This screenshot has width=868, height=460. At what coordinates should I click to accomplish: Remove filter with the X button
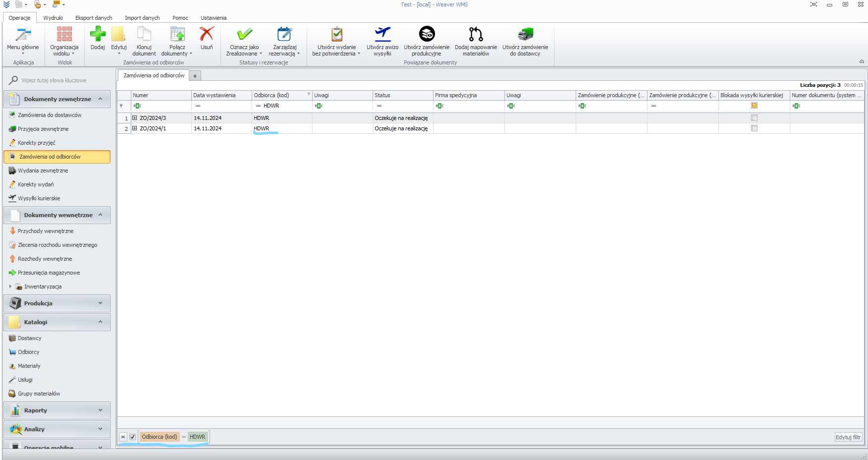(123, 437)
